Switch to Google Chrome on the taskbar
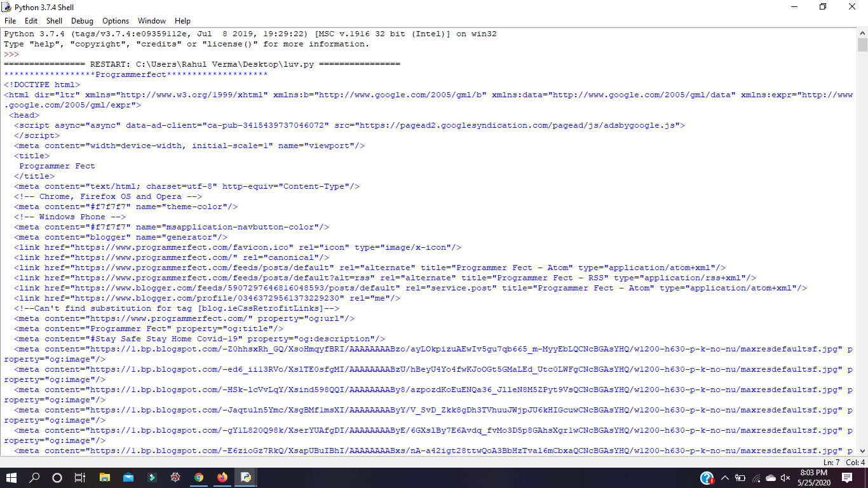Viewport: 868px width, 488px height. coord(199,478)
